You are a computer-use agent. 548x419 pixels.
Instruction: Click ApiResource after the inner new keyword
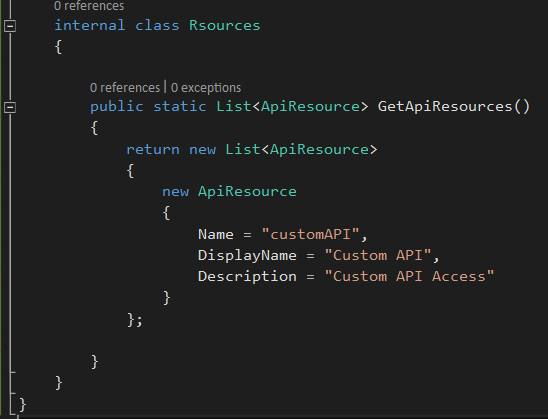[x=247, y=192]
